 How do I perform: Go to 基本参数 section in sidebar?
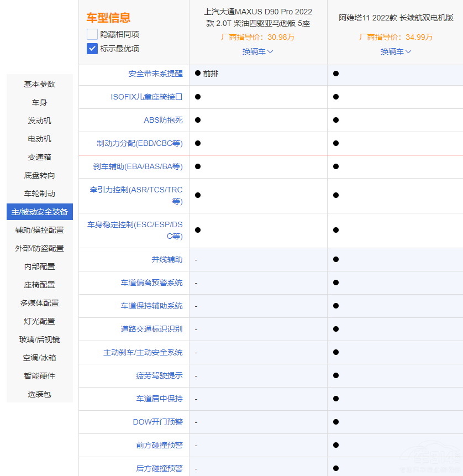[40, 84]
